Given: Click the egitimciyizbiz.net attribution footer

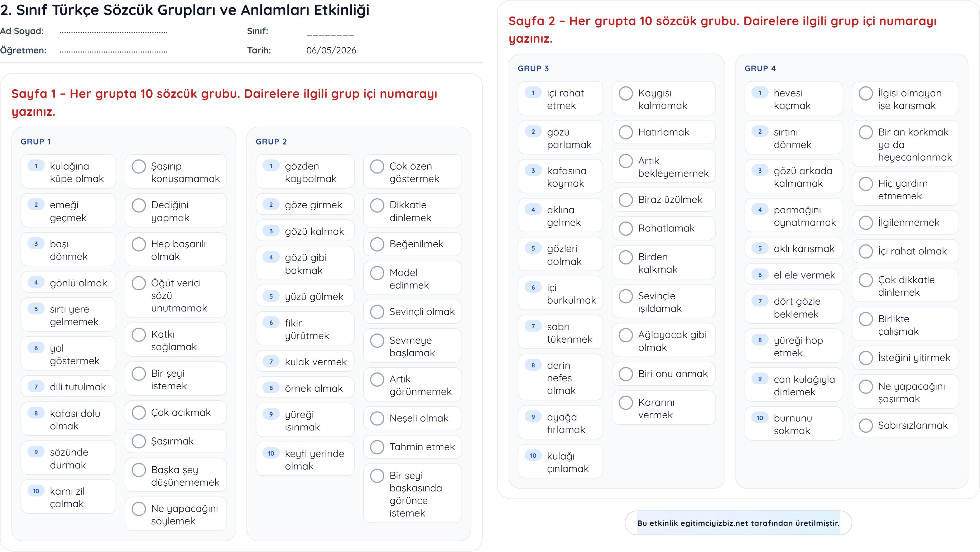Looking at the screenshot, I should click(x=738, y=523).
